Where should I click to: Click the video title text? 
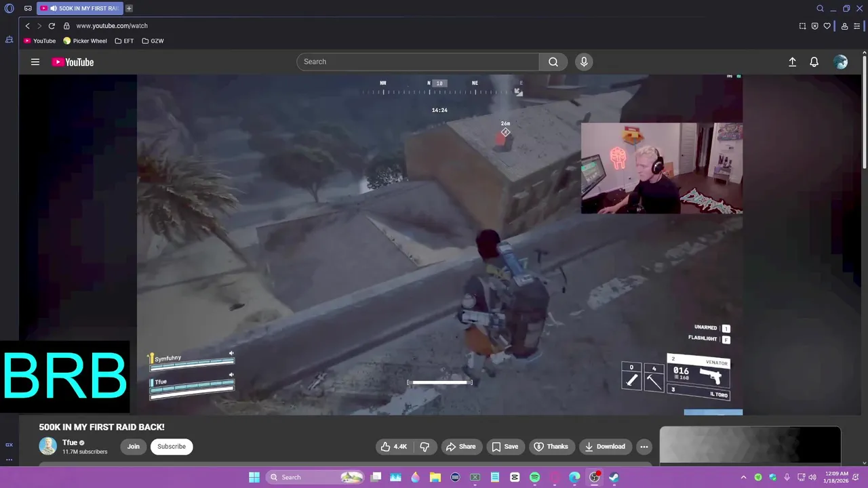(102, 427)
